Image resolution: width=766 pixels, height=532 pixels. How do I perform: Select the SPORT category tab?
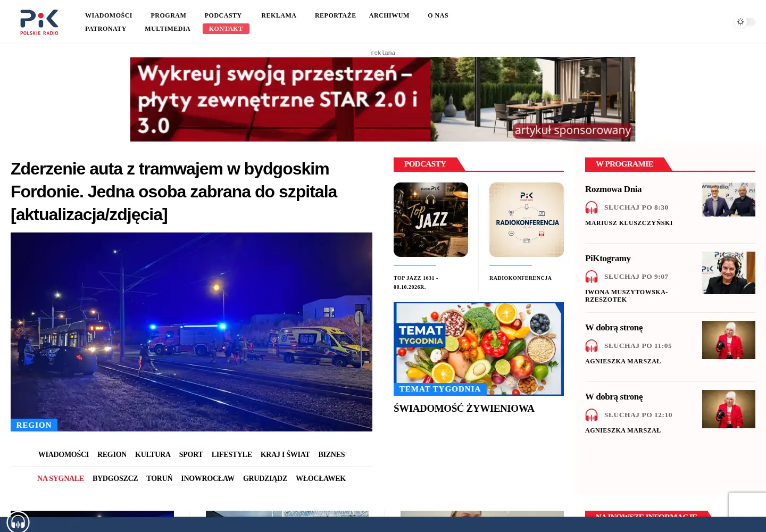[191, 454]
